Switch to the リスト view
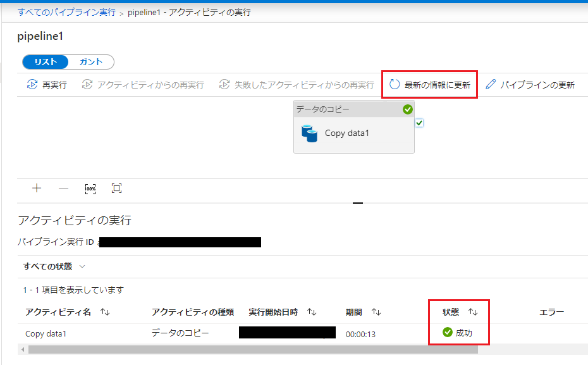 [x=46, y=62]
